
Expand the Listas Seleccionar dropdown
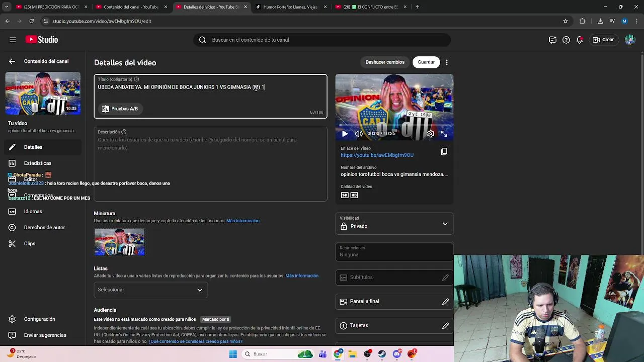[150, 290]
